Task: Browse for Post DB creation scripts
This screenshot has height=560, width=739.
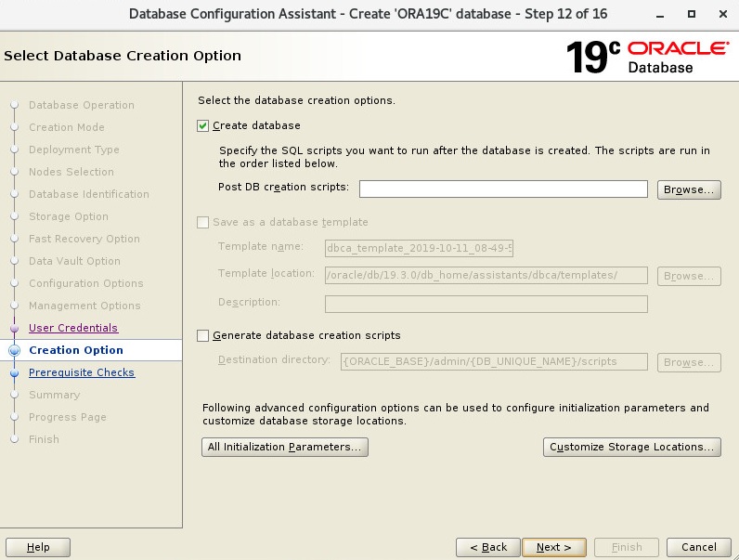Action: (689, 189)
